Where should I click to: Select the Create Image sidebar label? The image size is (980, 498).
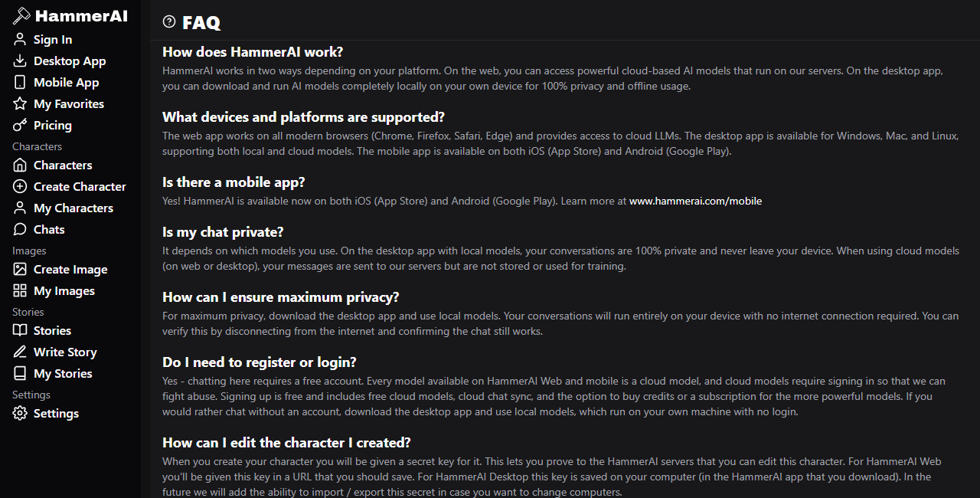[70, 270]
